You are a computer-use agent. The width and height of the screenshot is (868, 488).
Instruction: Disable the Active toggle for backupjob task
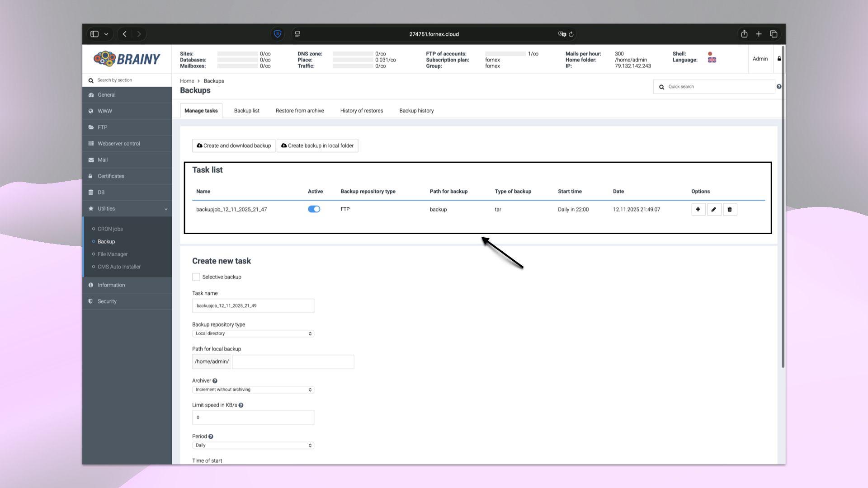(314, 209)
